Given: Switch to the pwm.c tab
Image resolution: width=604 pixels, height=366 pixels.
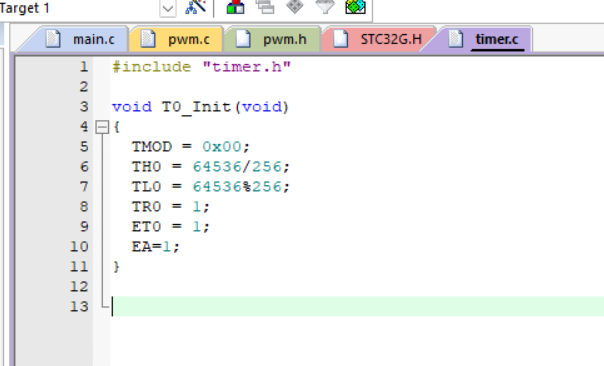Looking at the screenshot, I should [176, 39].
